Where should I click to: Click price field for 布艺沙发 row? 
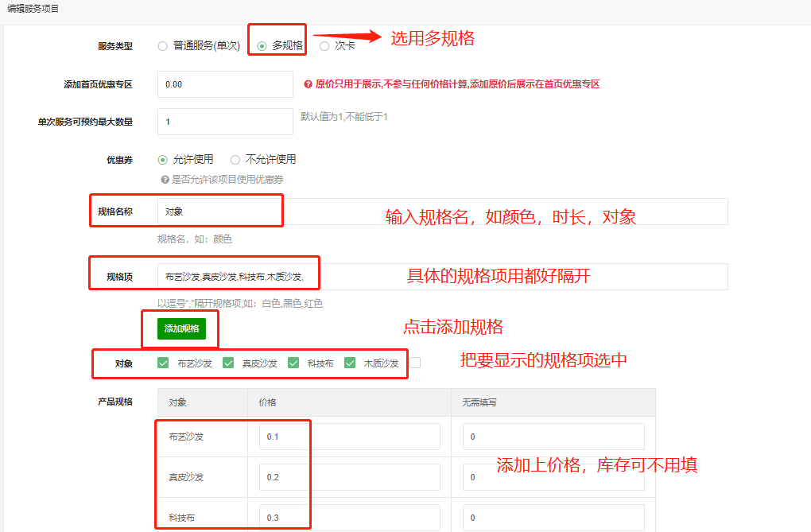click(350, 437)
